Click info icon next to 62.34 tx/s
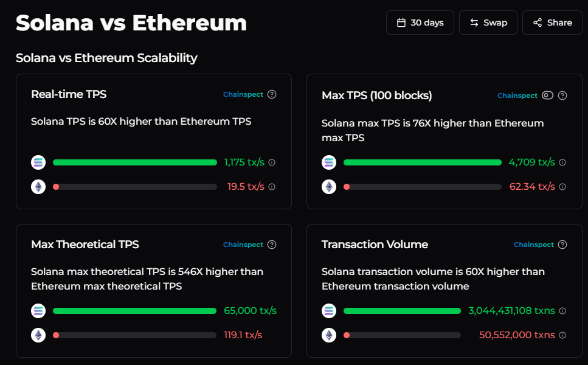 coord(562,187)
